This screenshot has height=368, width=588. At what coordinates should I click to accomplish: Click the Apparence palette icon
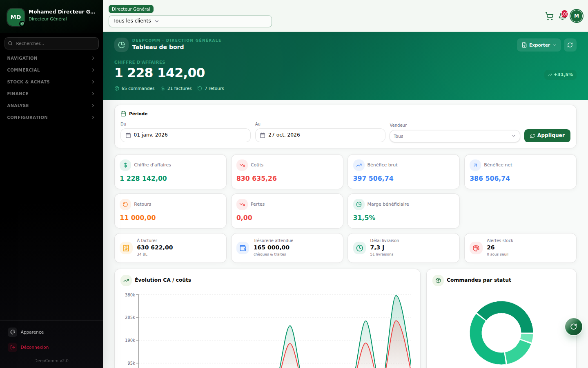(x=13, y=332)
